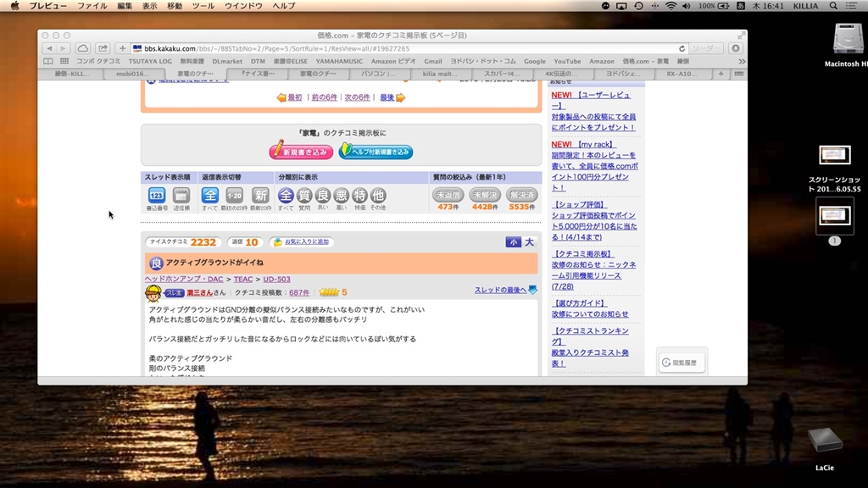Switch to the mobi016... tab
The image size is (868, 488).
133,74
